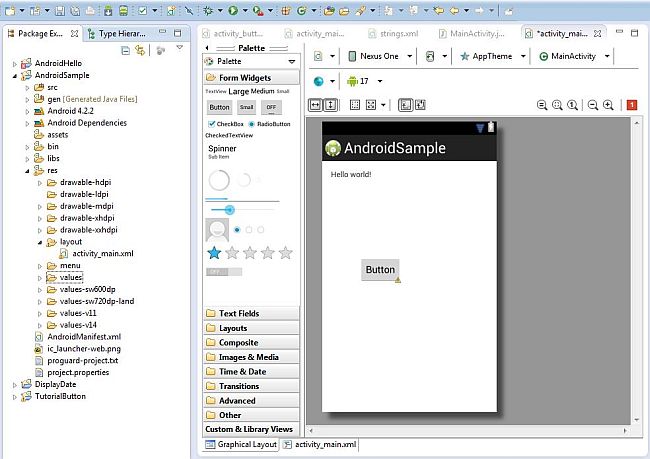Select the large ProgressBar circle widget
This screenshot has width=650, height=459.
click(219, 180)
